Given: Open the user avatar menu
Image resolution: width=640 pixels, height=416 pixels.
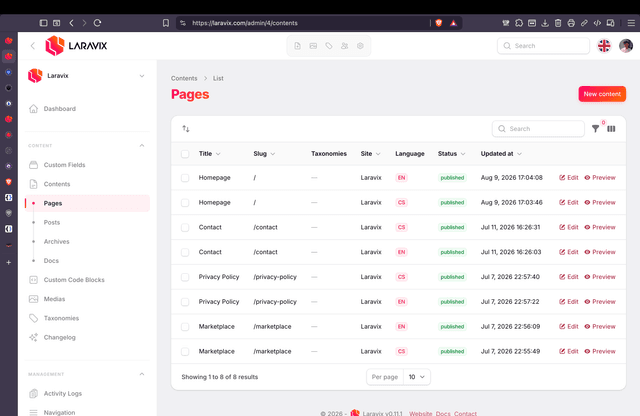Looking at the screenshot, I should (626, 46).
